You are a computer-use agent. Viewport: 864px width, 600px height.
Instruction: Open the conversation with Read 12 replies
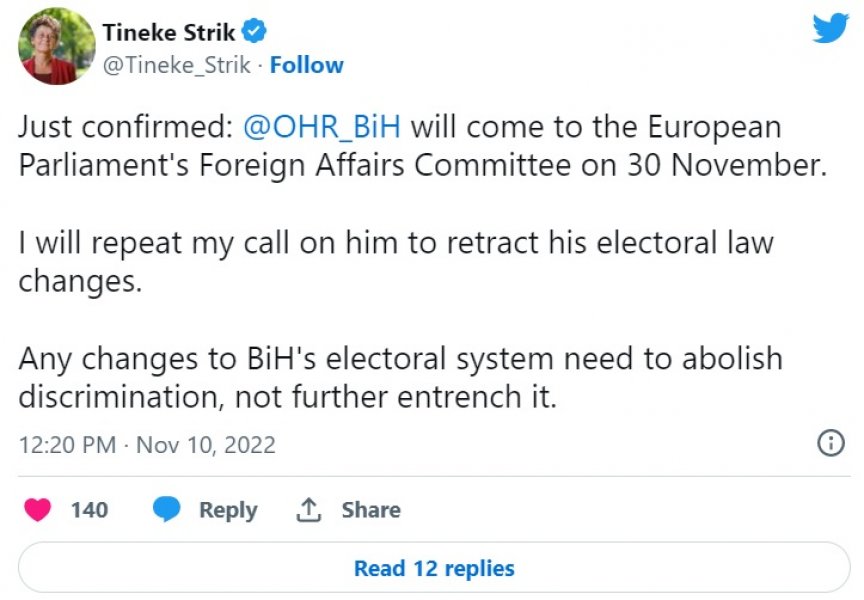tap(432, 567)
